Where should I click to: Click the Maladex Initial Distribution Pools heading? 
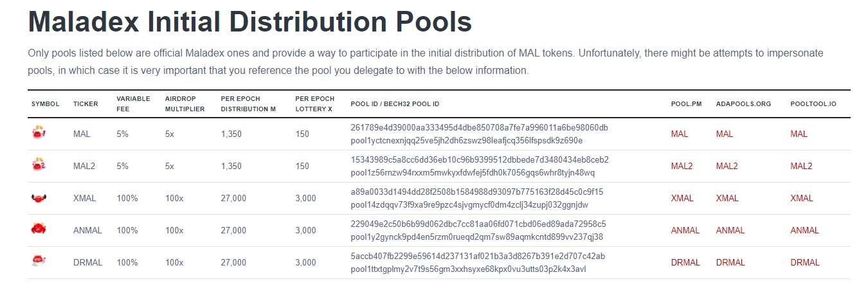pyautogui.click(x=250, y=21)
